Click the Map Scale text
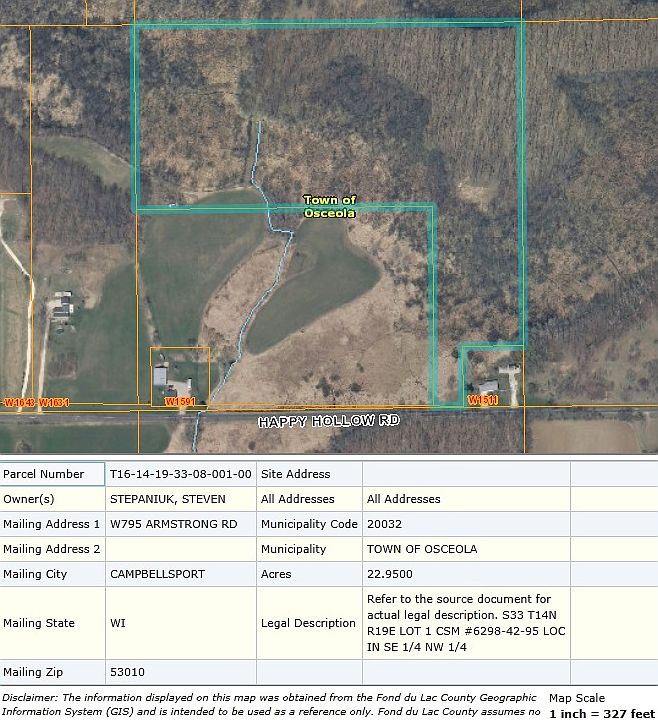Screen dimensions: 658x720 [577, 698]
